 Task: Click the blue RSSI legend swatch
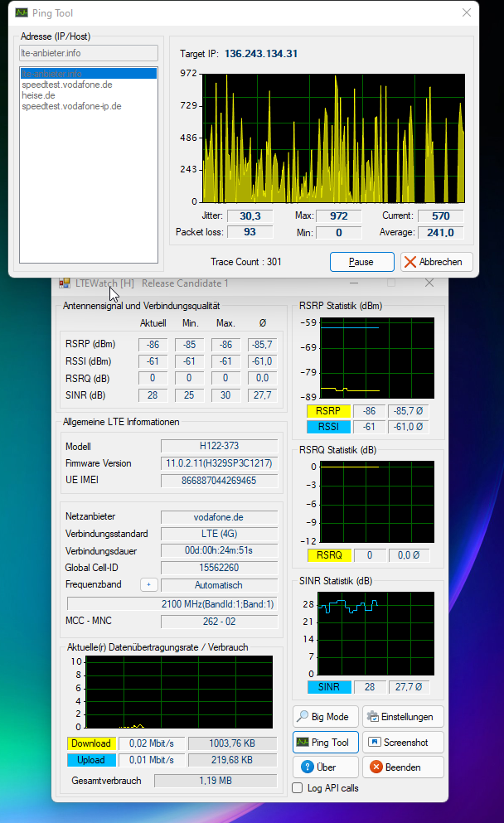(328, 427)
